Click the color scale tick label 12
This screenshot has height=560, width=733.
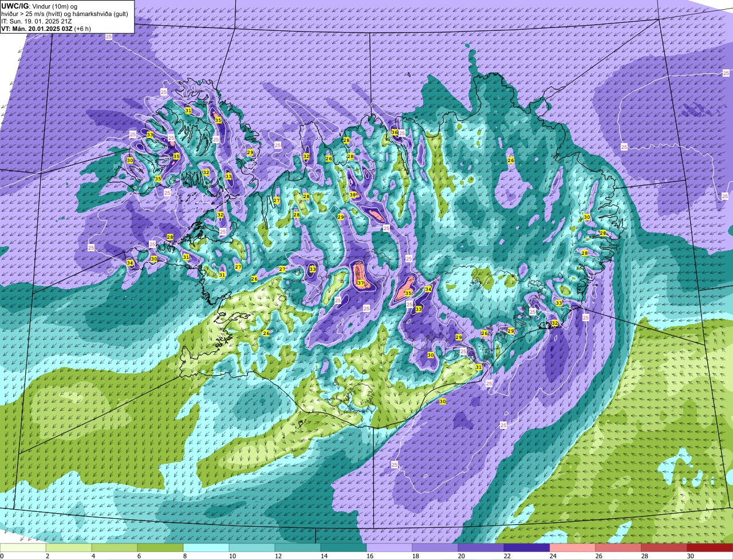[278, 556]
